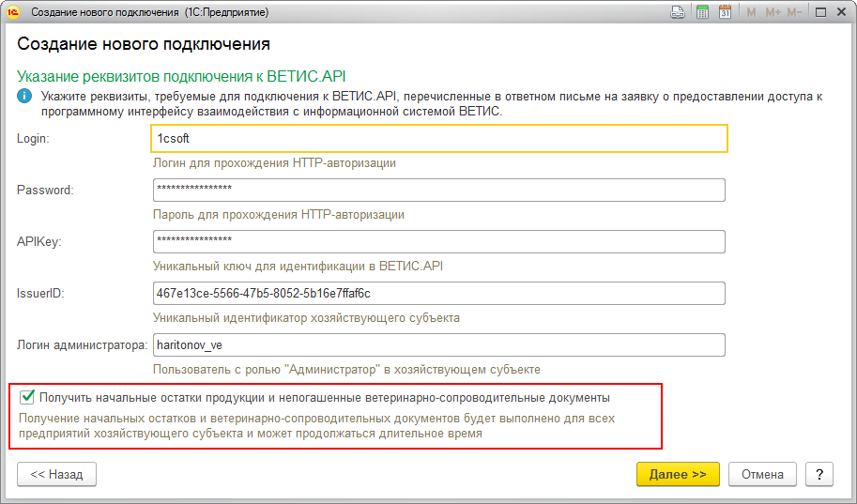This screenshot has height=504, width=857.
Task: Maximize the connection wizard window
Action: [820, 12]
